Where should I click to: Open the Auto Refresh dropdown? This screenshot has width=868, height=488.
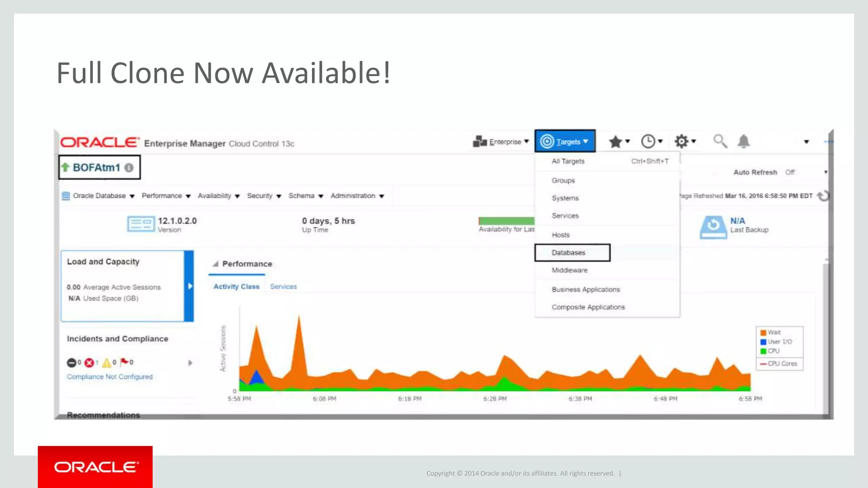(x=825, y=172)
